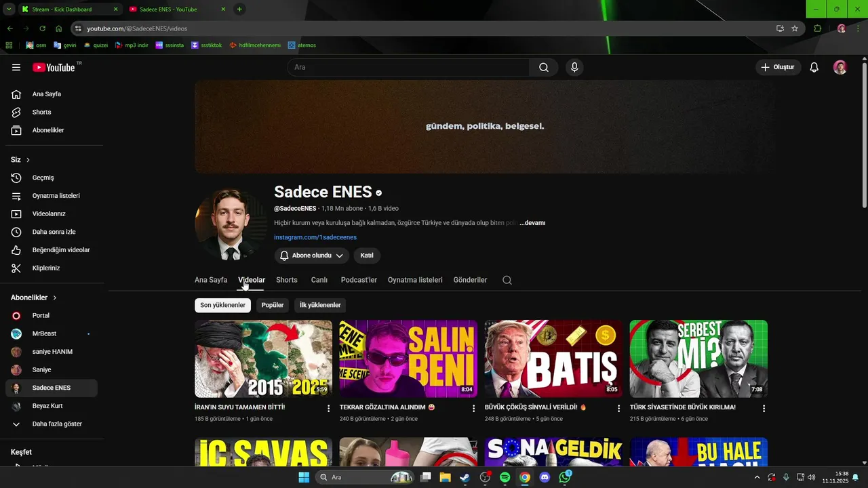Open options for TÜRK SİYASETİNDE BÜYÜK KIRILMA video
The width and height of the screenshot is (868, 488).
click(764, 409)
